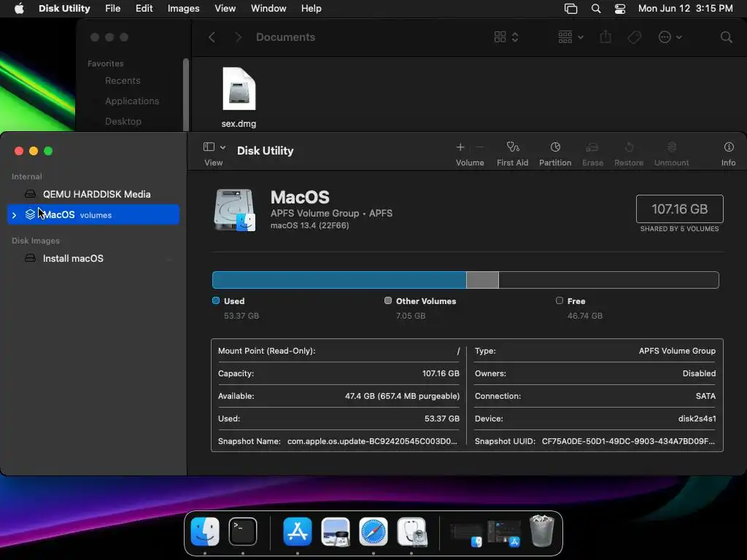Viewport: 747px width, 560px height.
Task: Open the Window menu
Action: 268,9
